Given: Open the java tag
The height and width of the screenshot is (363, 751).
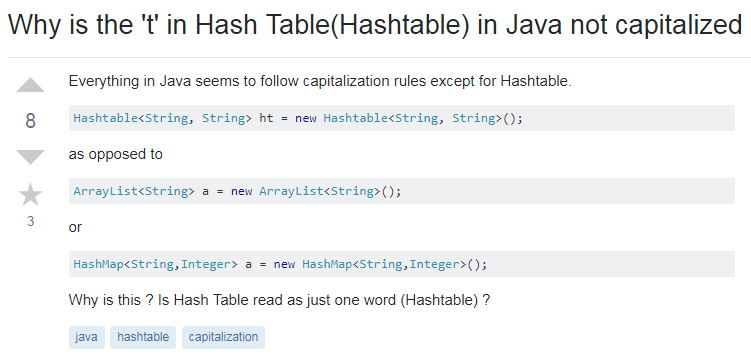Looking at the screenshot, I should click(86, 337).
